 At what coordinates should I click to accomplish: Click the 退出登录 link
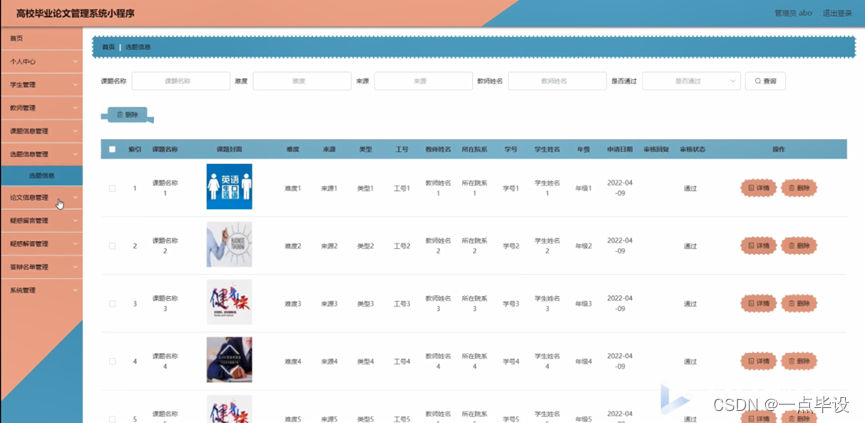[837, 13]
